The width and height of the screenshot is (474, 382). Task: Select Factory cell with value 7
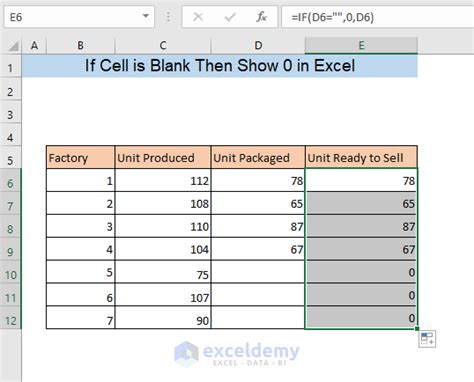pos(80,318)
